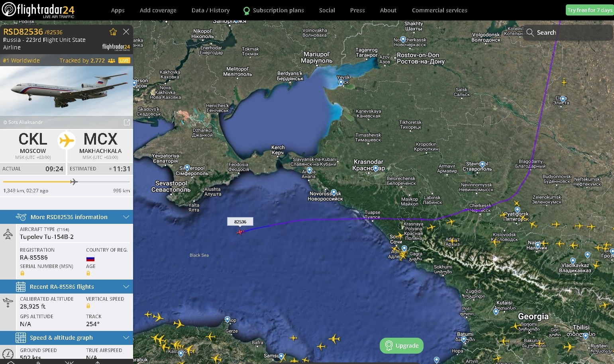Click the locked aircraft age padlock icon
This screenshot has width=614, height=364.
88,273
